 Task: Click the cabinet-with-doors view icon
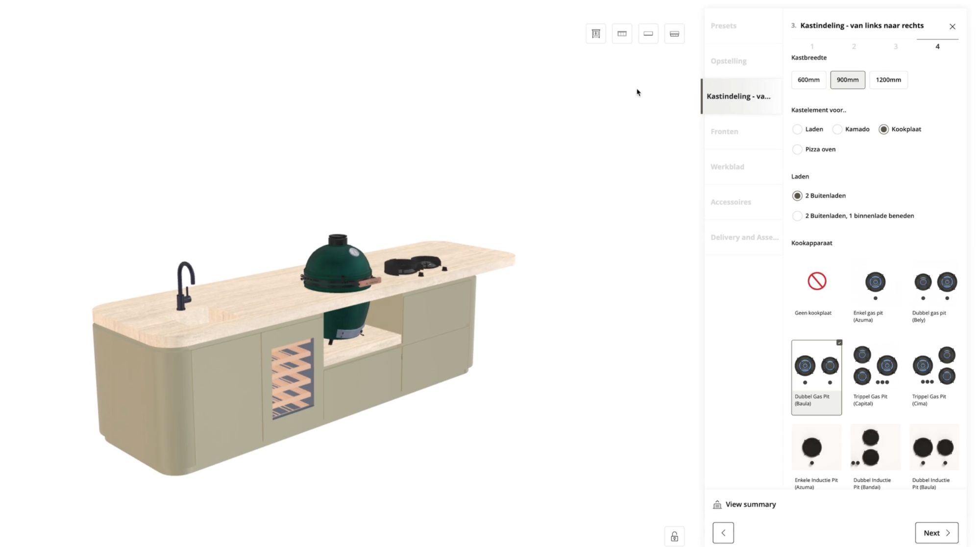pos(596,34)
